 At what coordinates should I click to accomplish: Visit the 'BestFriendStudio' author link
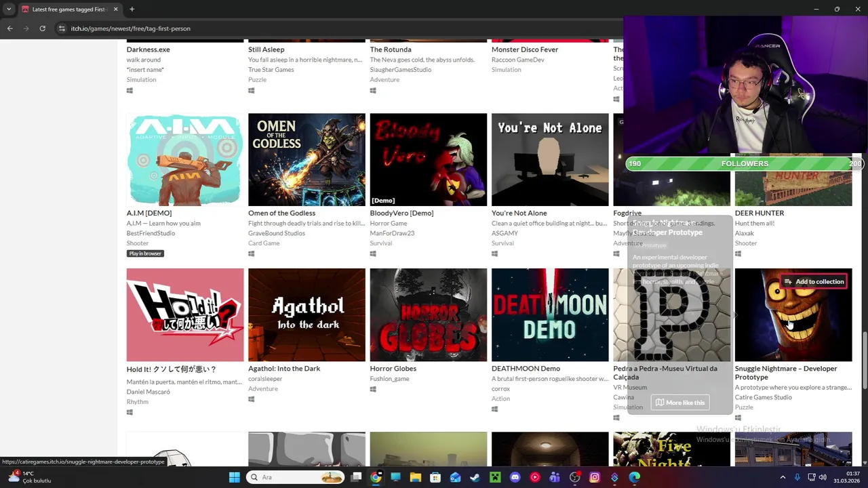[151, 233]
